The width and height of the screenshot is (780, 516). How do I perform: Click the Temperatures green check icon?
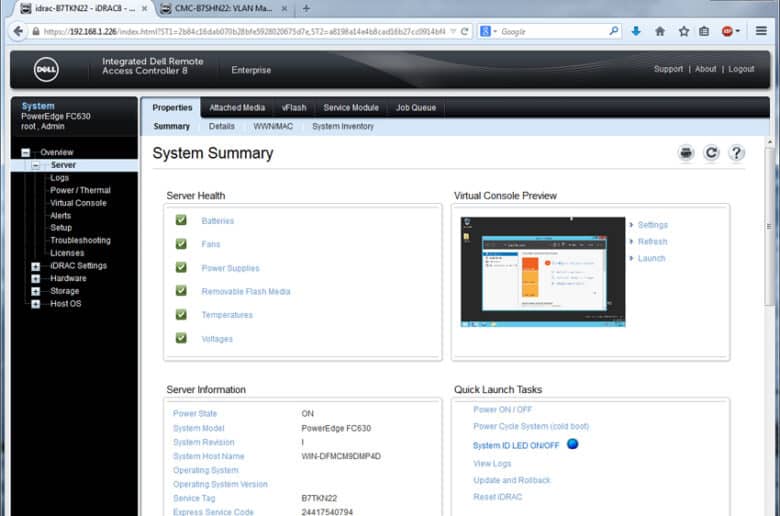pyautogui.click(x=181, y=314)
